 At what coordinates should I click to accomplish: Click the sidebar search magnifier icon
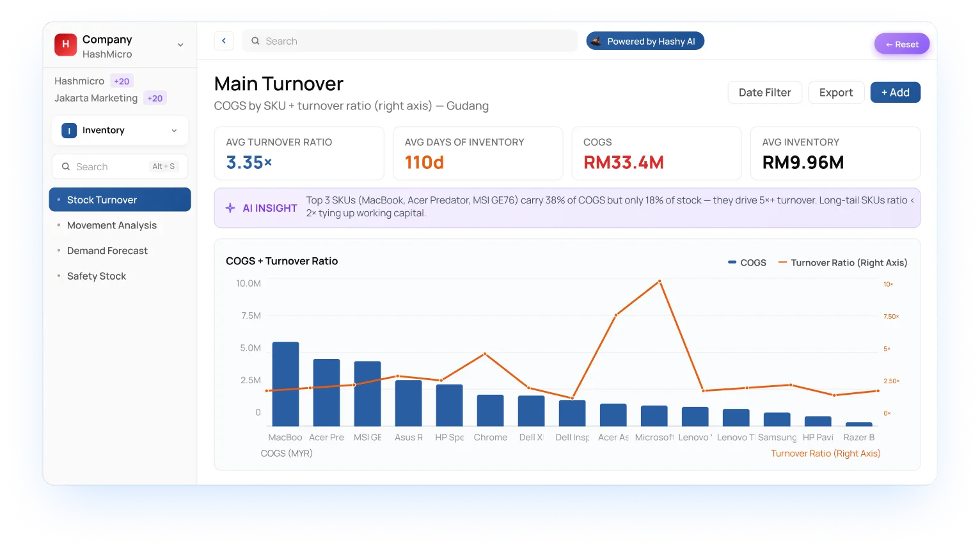(x=66, y=166)
